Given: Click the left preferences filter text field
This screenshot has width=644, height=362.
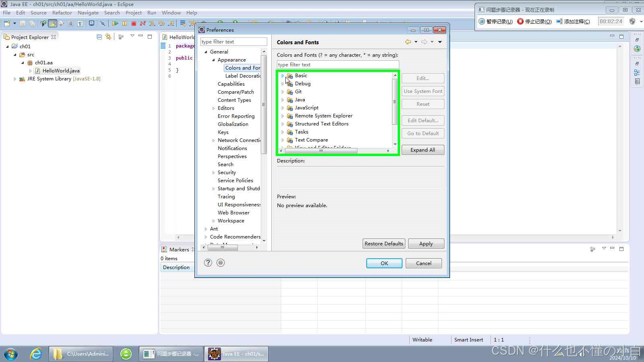Looking at the screenshot, I should pos(233,41).
